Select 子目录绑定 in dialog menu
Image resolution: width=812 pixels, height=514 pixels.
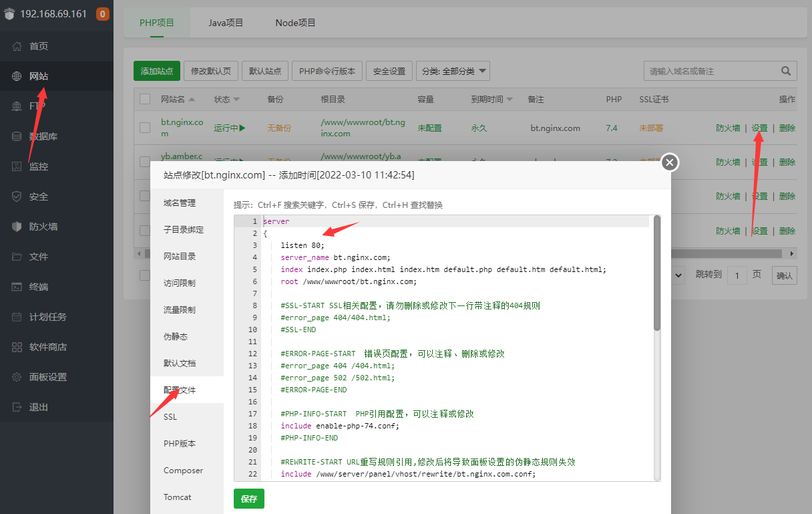(187, 229)
